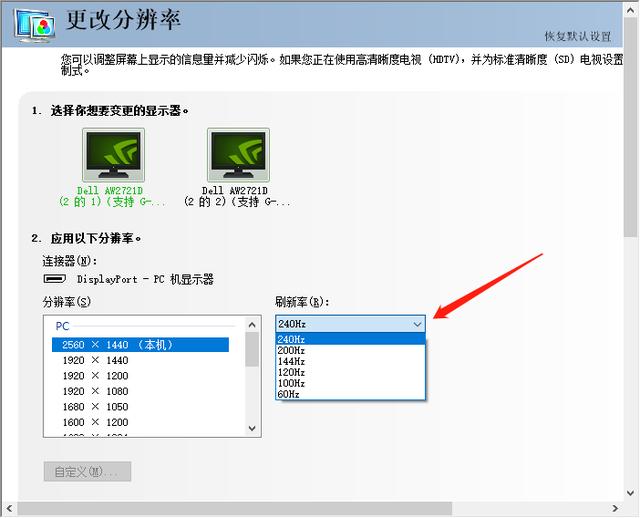
Task: Open the refresh rate dropdown showing 240Hz
Action: point(351,324)
